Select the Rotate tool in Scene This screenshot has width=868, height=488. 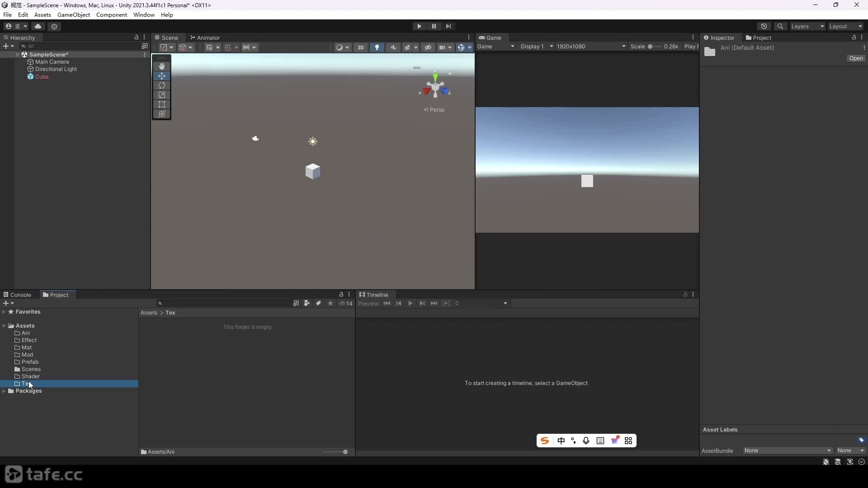(161, 85)
